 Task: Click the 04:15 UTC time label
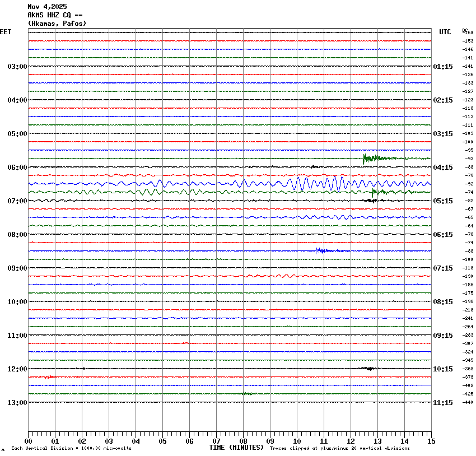click(x=443, y=167)
